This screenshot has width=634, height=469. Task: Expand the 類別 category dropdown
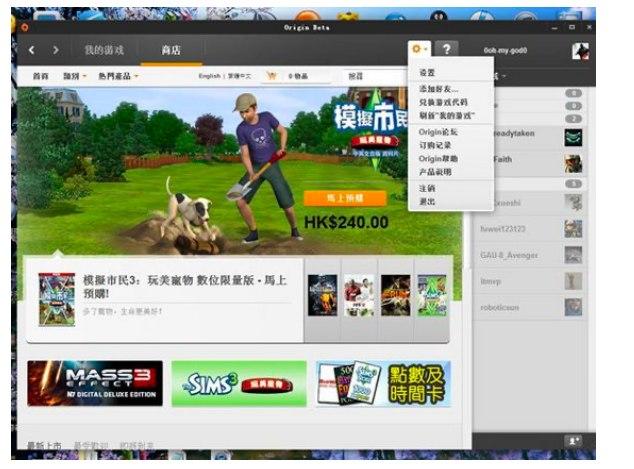pos(73,76)
